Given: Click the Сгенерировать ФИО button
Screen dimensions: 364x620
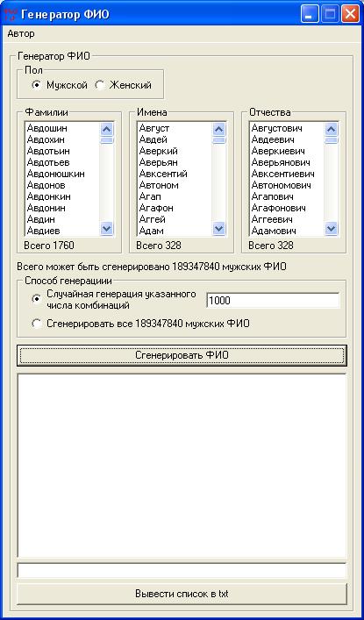Looking at the screenshot, I should [x=182, y=355].
